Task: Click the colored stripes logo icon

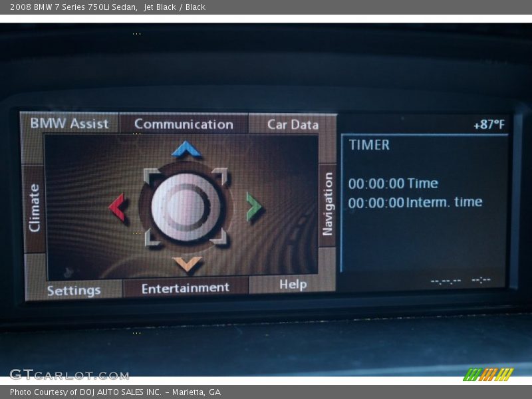Action: coord(488,374)
